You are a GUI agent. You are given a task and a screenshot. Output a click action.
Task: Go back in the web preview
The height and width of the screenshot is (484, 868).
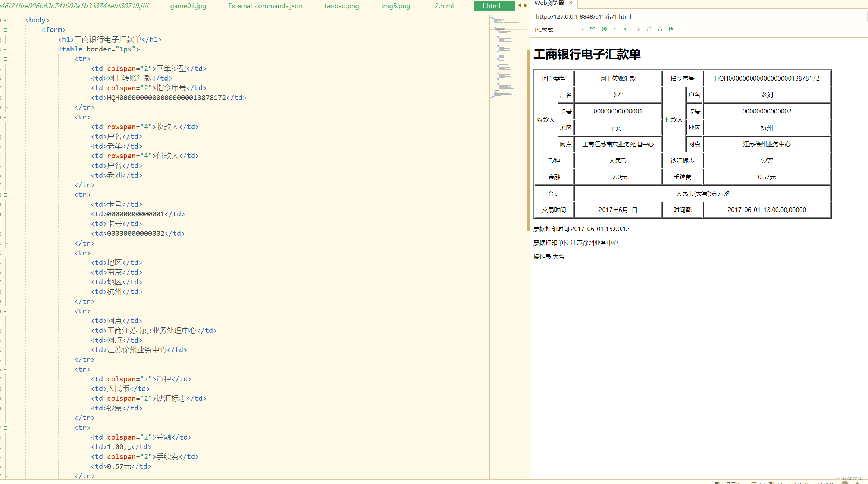(626, 29)
